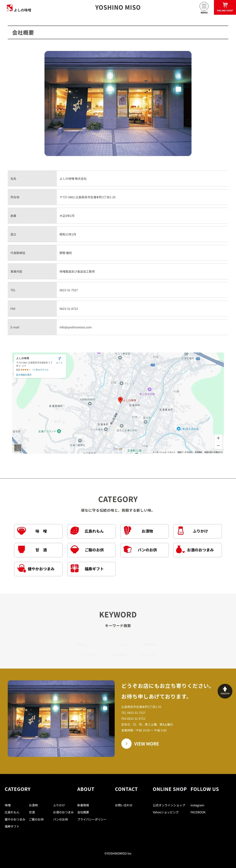Open the large storefront photo at top
This screenshot has width=236, height=868.
click(118, 103)
